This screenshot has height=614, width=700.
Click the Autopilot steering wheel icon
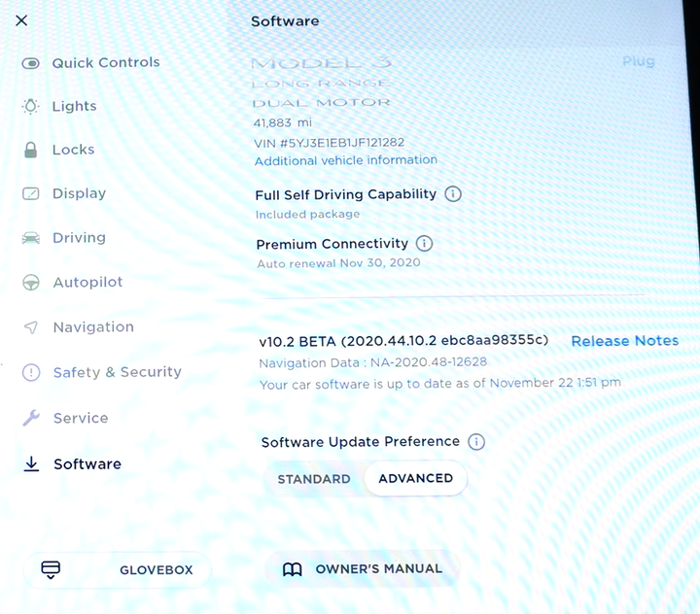pyautogui.click(x=31, y=283)
